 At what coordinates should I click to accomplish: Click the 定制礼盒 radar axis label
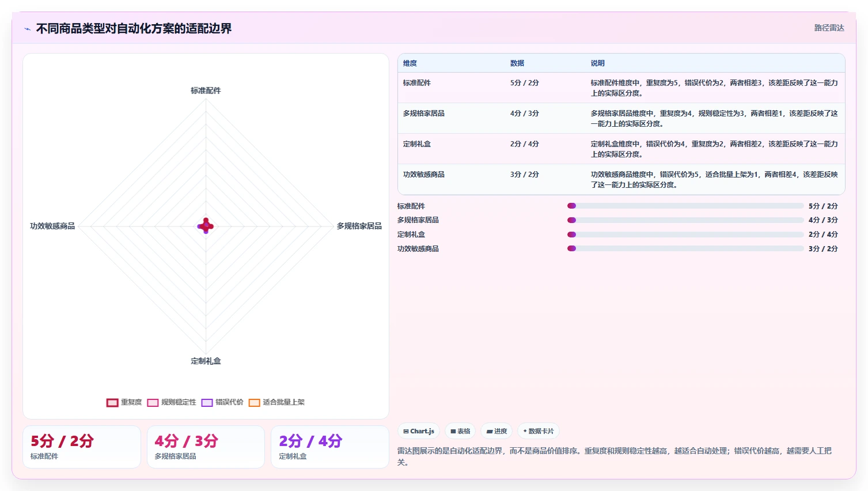[x=206, y=361]
